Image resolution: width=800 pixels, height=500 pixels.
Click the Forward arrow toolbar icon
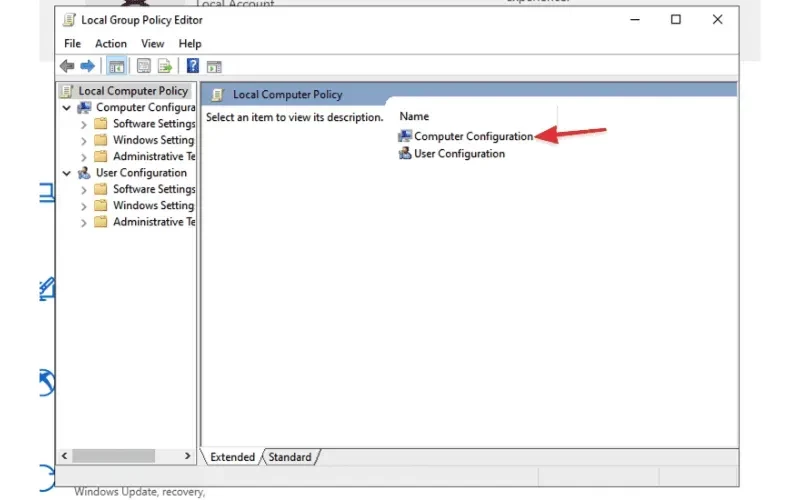[87, 66]
